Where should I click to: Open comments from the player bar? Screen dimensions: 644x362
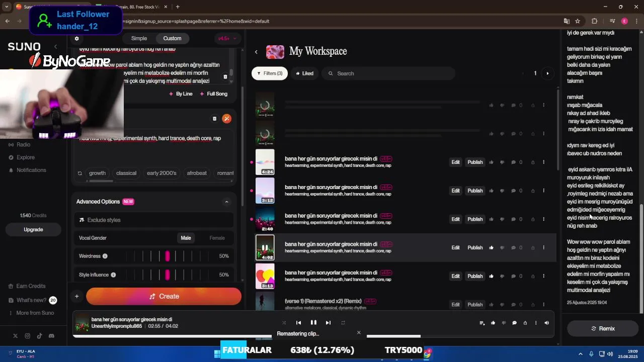(x=514, y=323)
